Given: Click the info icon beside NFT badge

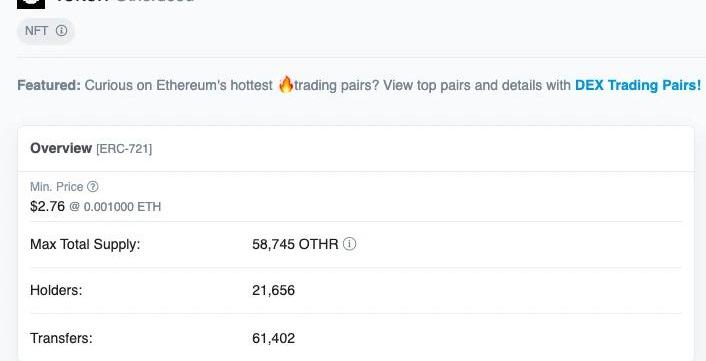Looking at the screenshot, I should [62, 31].
